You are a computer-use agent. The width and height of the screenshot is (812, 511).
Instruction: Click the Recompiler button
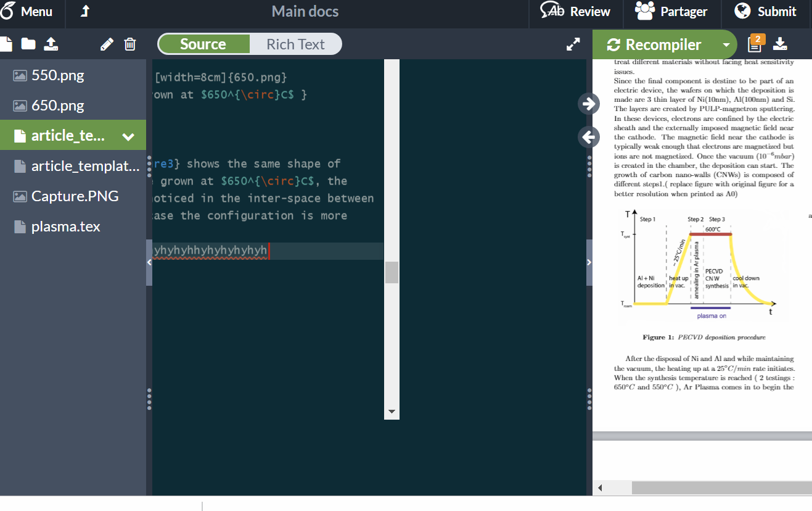[654, 44]
